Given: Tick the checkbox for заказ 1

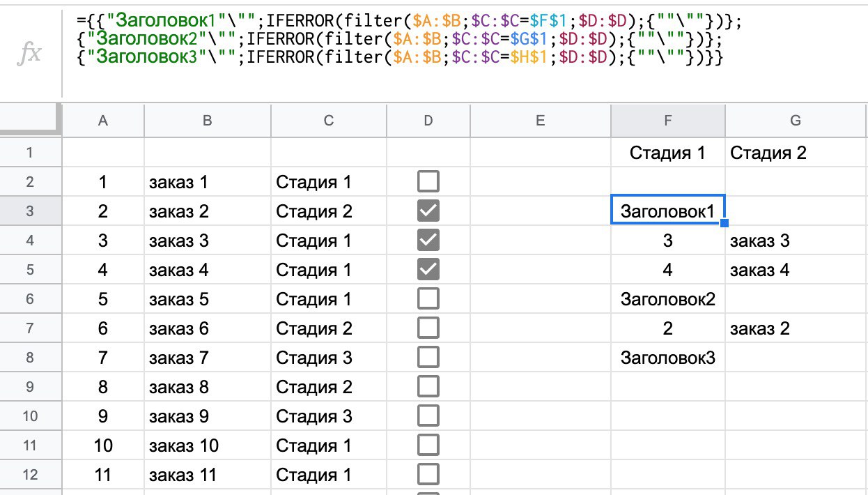Looking at the screenshot, I should click(428, 182).
